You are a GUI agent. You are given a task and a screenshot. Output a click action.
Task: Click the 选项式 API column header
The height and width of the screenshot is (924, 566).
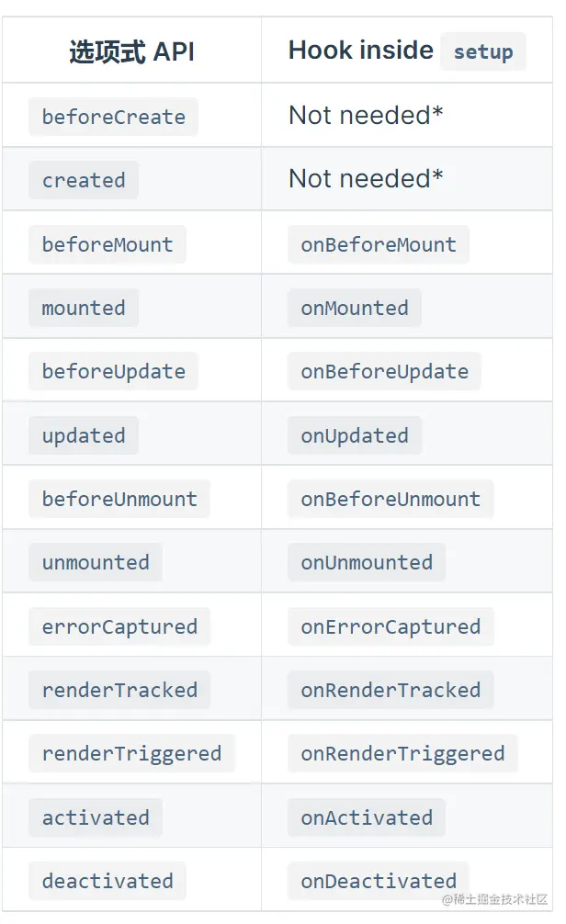click(x=131, y=51)
